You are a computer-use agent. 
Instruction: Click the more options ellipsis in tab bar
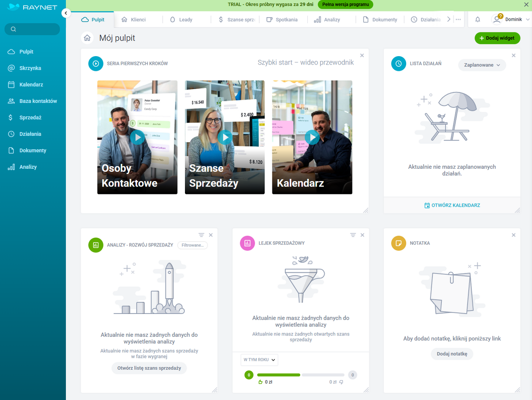coord(458,19)
